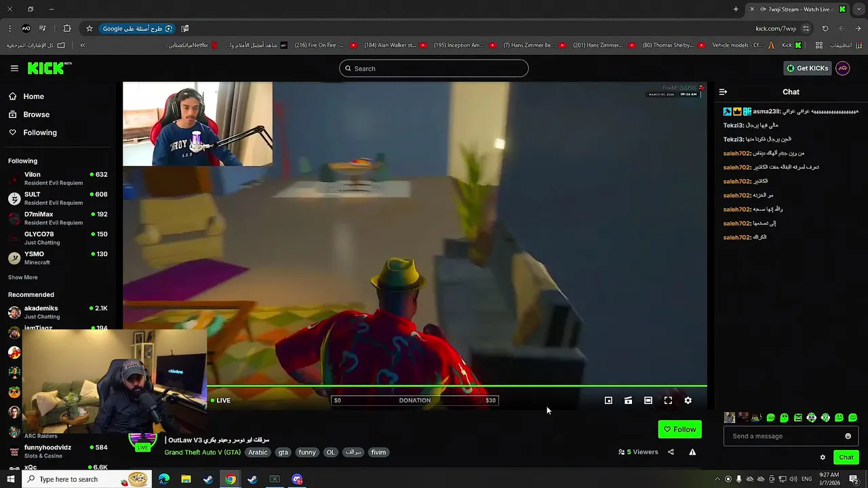Image resolution: width=868 pixels, height=488 pixels.
Task: Share the stream via share icon
Action: point(671,452)
